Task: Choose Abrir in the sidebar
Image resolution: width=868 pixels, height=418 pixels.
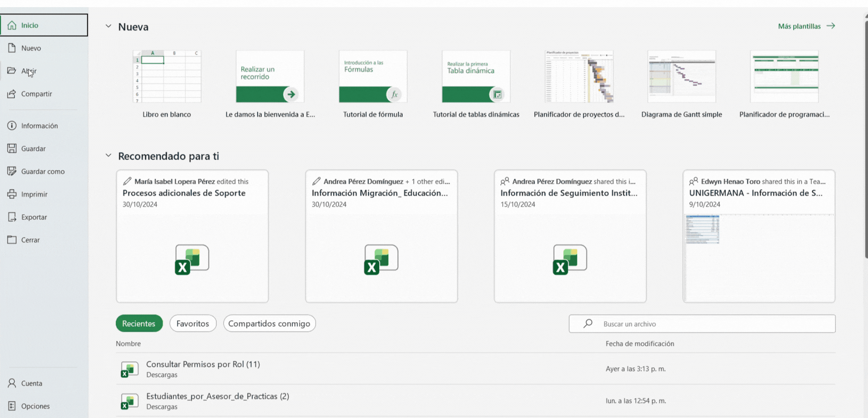Action: 44,70
